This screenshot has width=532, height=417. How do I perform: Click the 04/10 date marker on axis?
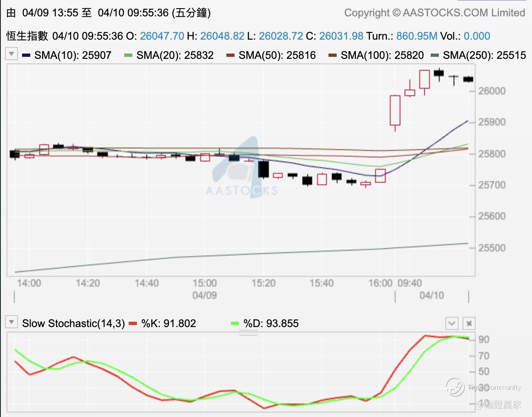tap(431, 295)
